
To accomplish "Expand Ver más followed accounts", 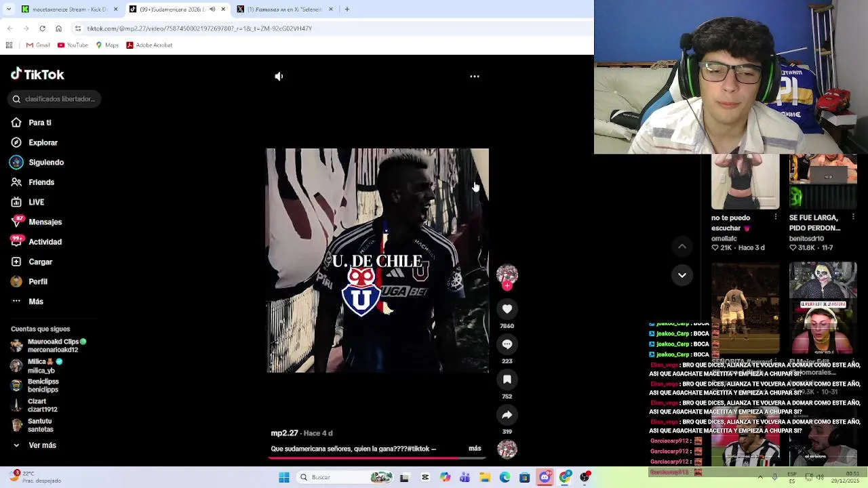I will click(x=35, y=445).
